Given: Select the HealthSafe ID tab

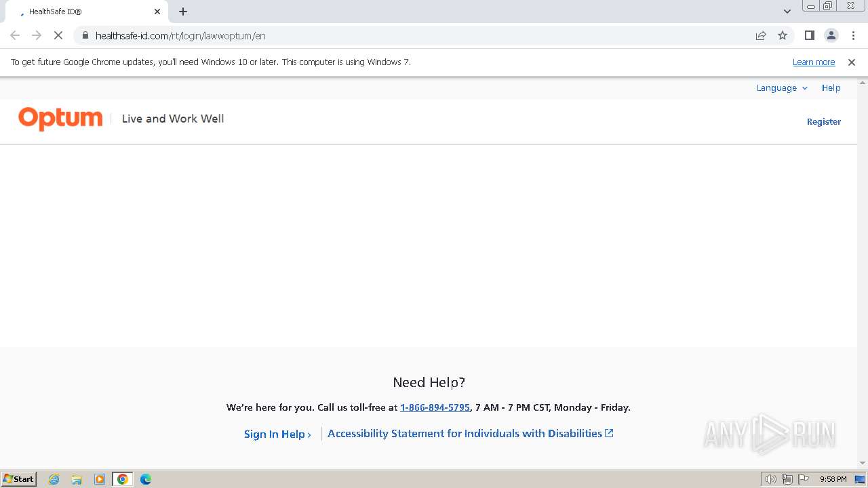Looking at the screenshot, I should (x=87, y=12).
